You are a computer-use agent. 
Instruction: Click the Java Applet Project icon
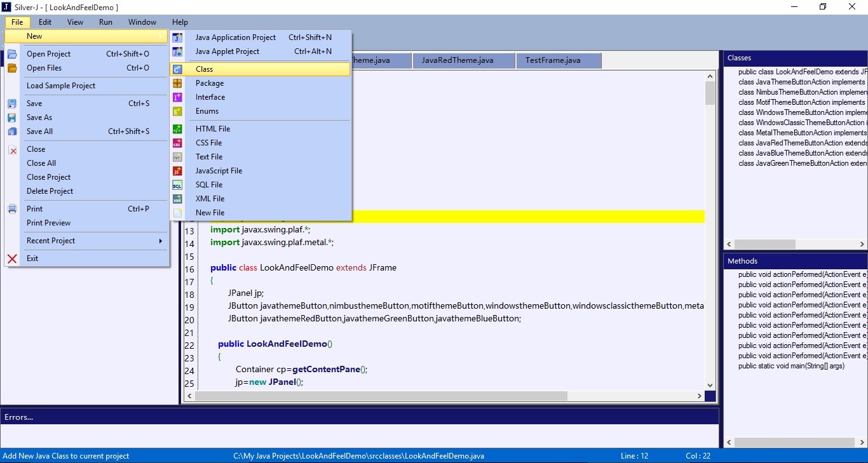[x=177, y=51]
